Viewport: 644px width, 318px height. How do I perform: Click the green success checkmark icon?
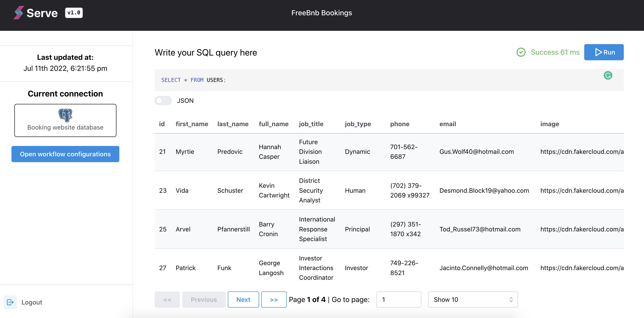point(521,52)
